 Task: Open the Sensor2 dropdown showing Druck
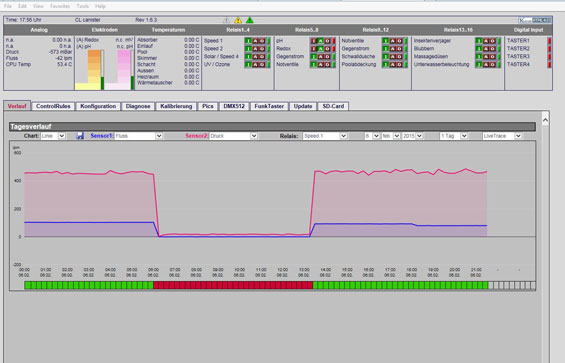[233, 136]
